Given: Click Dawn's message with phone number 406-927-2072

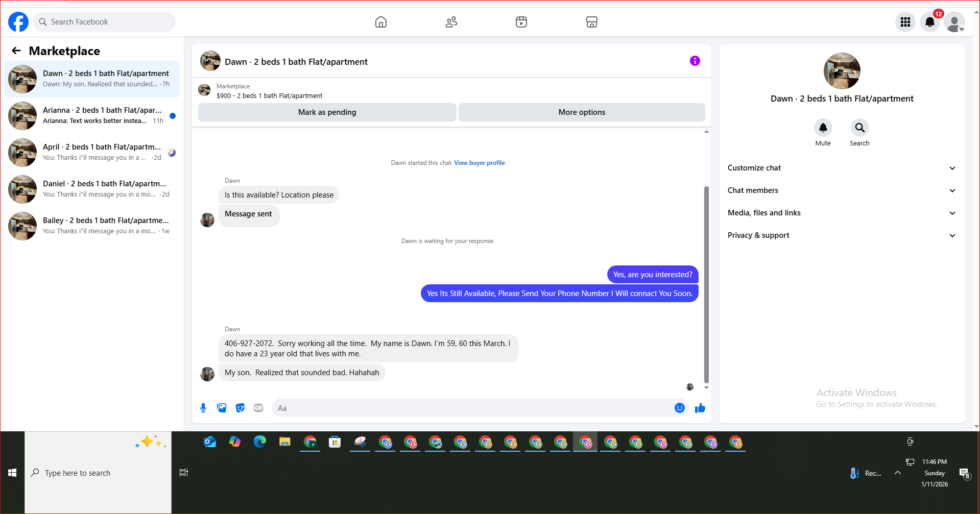Looking at the screenshot, I should 368,349.
